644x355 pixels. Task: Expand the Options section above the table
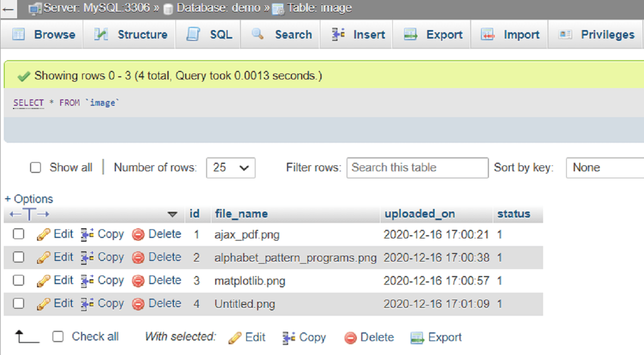(x=28, y=199)
